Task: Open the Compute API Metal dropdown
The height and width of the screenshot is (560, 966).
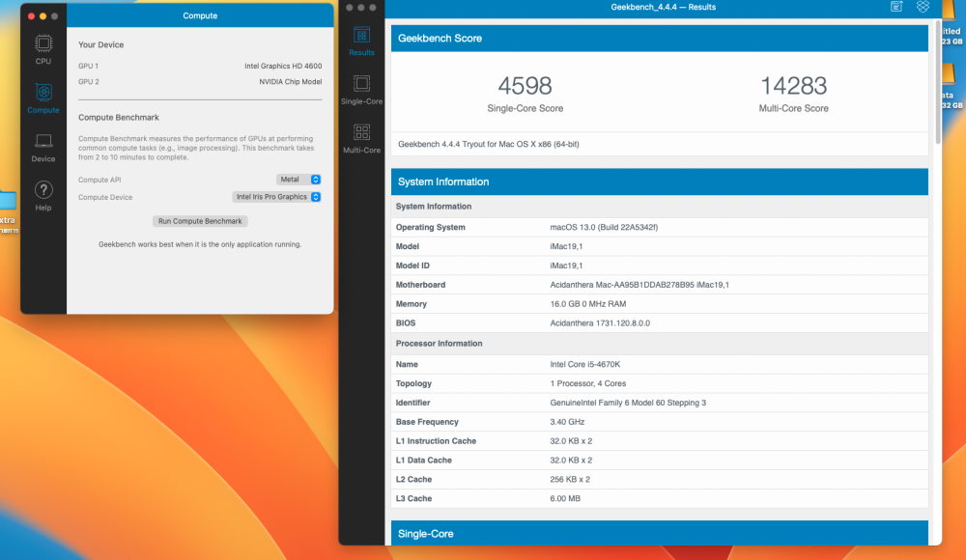Action: [x=298, y=180]
